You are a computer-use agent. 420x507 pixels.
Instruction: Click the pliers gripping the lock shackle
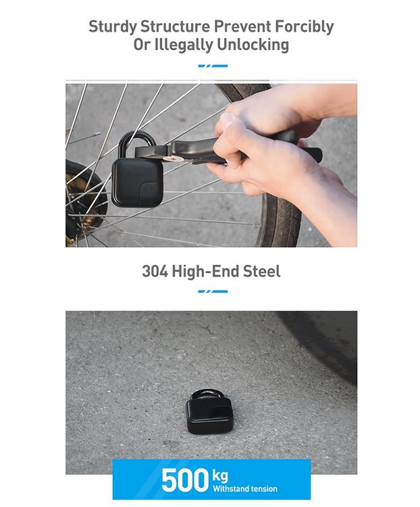[226, 149]
